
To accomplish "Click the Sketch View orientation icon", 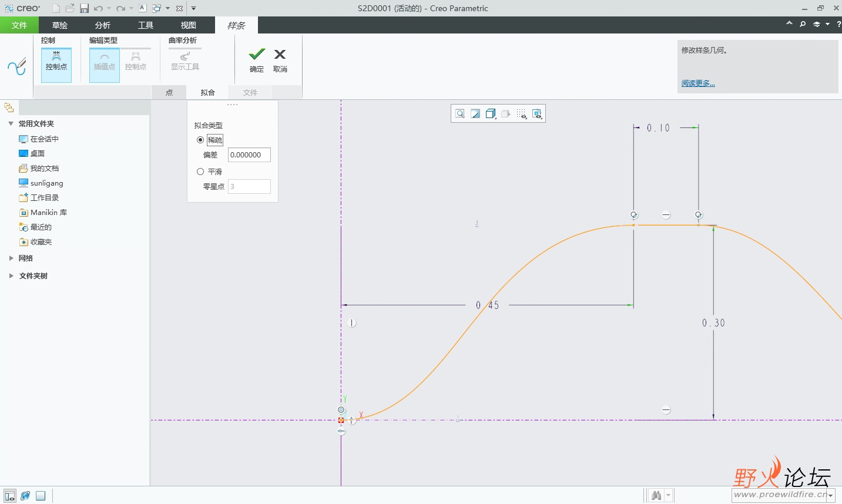I will coord(475,114).
